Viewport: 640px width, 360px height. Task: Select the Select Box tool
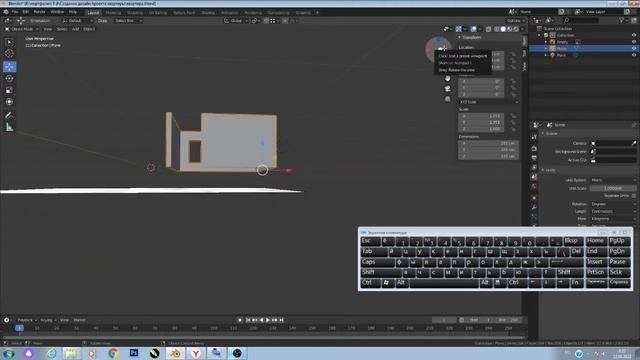pos(9,42)
